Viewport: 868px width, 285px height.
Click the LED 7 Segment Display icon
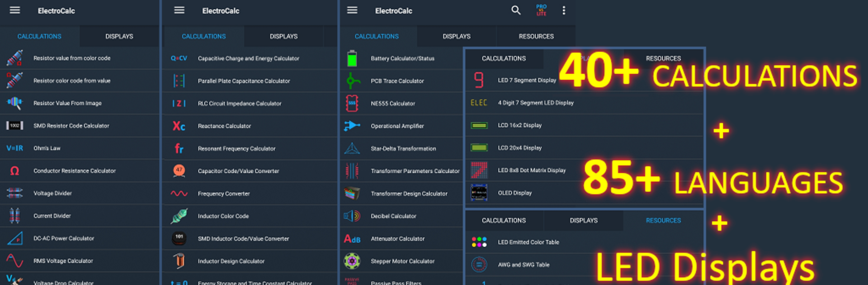point(479,80)
